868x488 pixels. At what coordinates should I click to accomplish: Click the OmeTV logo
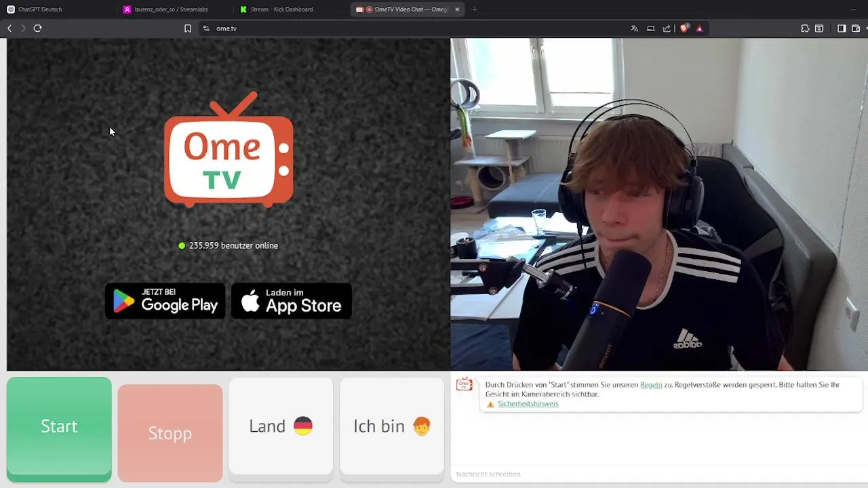tap(229, 149)
